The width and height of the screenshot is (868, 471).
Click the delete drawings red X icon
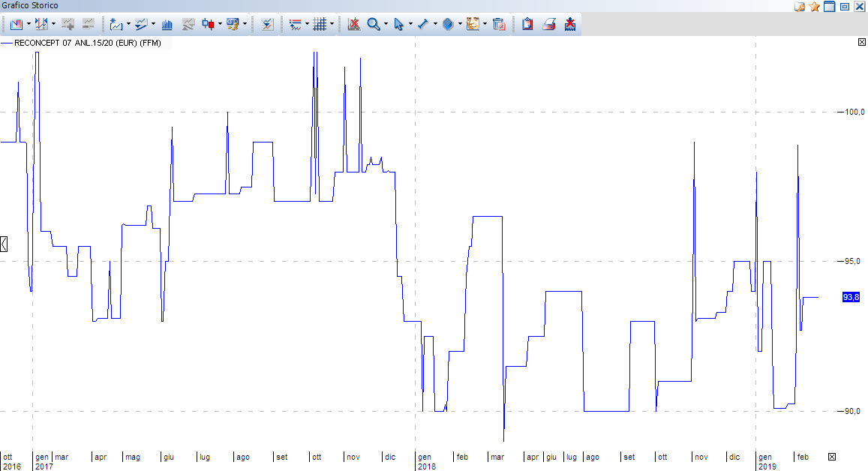tap(353, 24)
